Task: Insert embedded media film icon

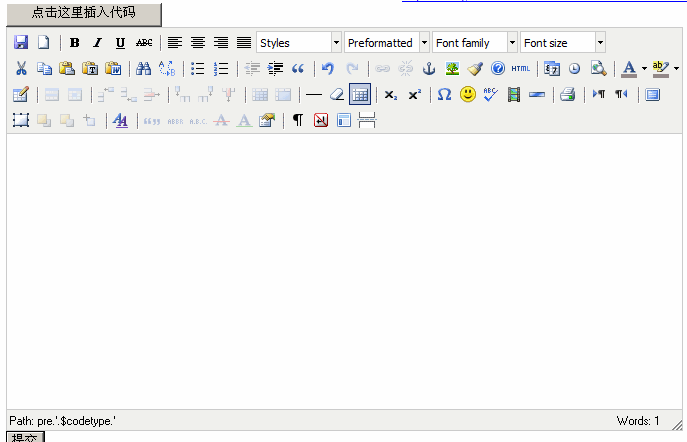Action: click(x=514, y=94)
